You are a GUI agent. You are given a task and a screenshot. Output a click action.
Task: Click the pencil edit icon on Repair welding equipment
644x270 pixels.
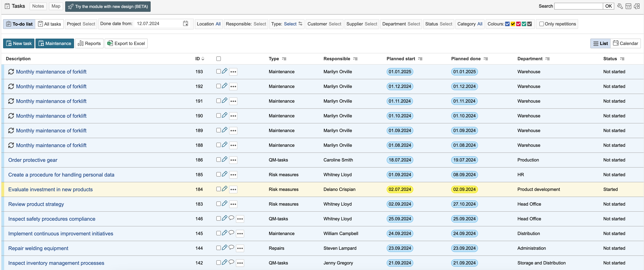coord(224,247)
